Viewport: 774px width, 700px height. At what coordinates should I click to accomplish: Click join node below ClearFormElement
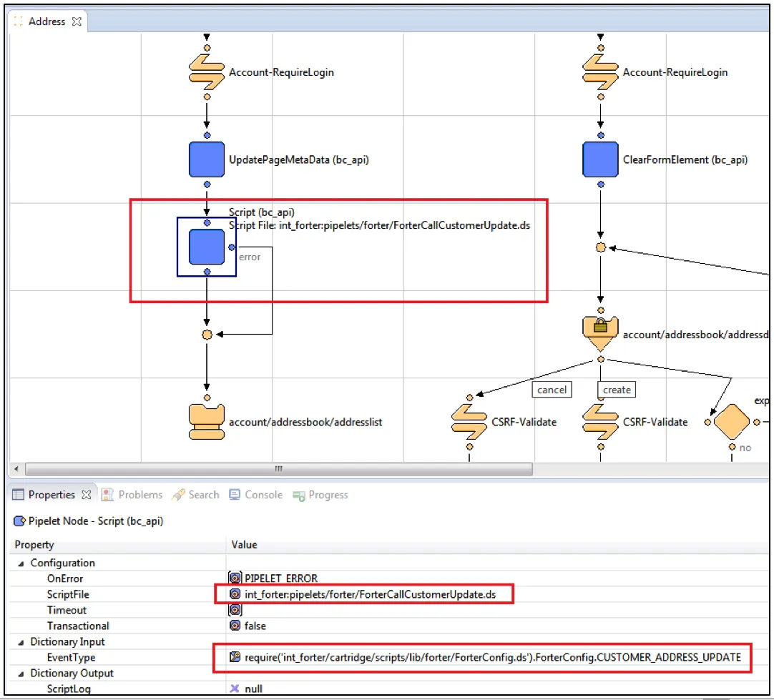(x=601, y=247)
